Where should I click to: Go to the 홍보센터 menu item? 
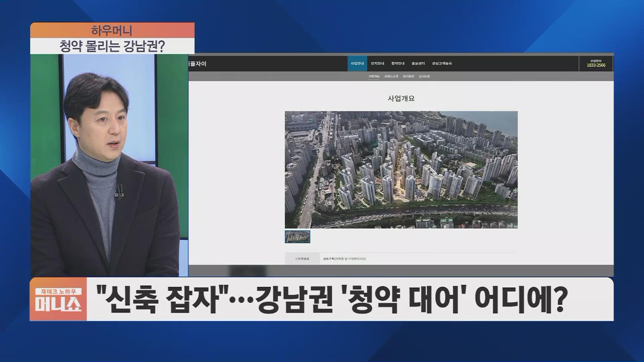418,63
